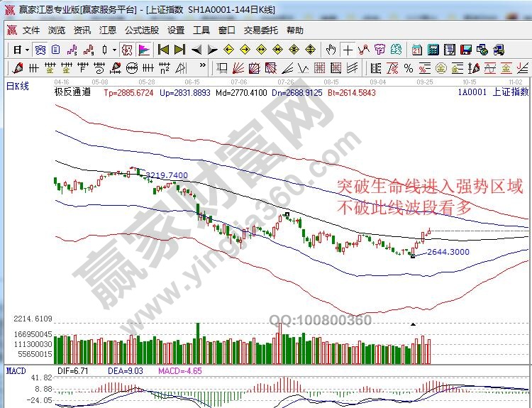The height and width of the screenshot is (408, 532).
Task: Open the calculator tool icon
Action: click(433, 50)
